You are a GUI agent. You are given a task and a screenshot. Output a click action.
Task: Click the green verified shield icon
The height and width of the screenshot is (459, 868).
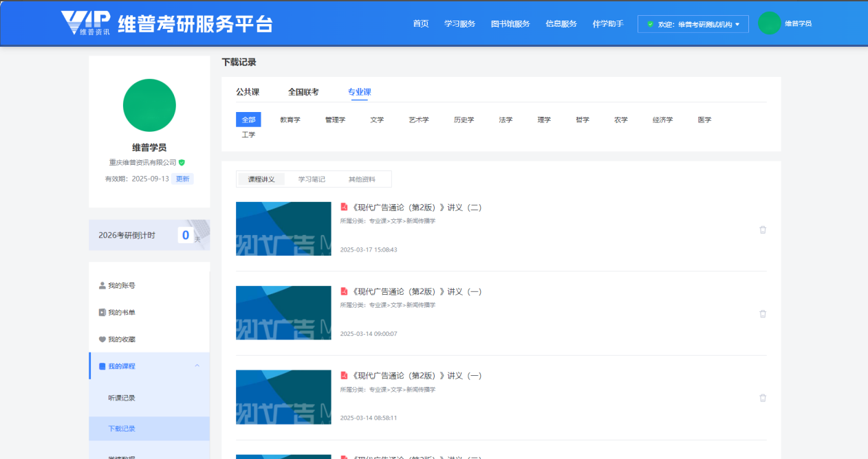click(182, 163)
